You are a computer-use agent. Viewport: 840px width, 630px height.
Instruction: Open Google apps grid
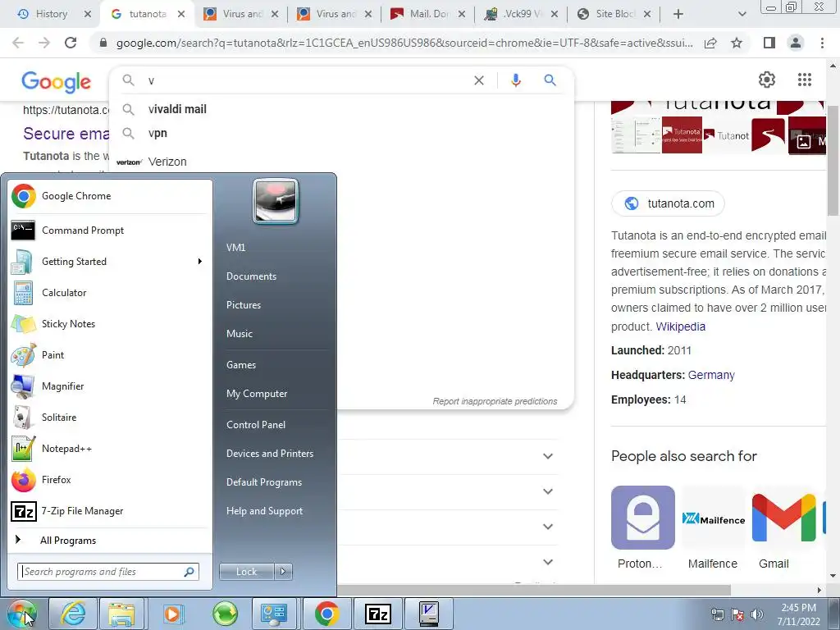[x=804, y=80]
